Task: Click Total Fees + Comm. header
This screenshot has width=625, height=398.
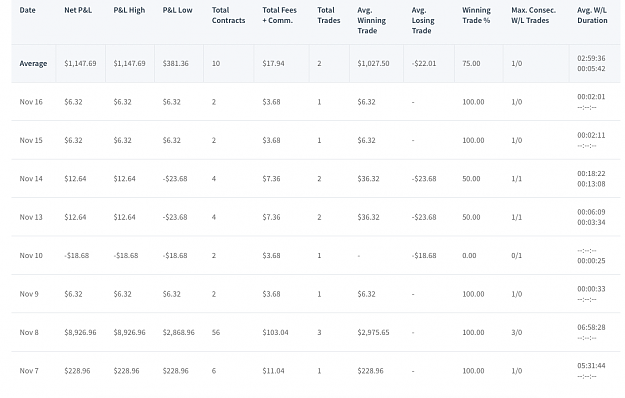Action: (279, 15)
